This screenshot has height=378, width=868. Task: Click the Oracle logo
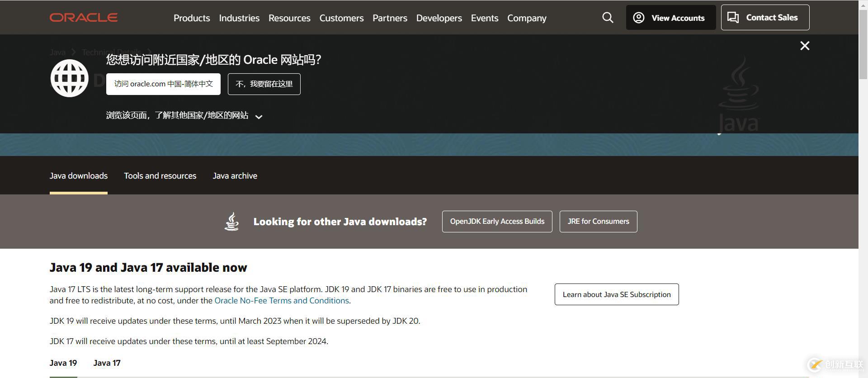[x=84, y=18]
